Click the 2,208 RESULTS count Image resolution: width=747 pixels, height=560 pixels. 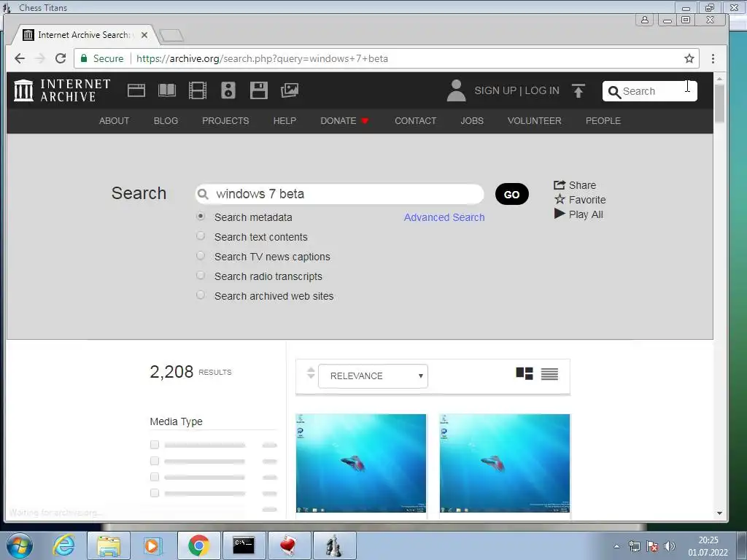coord(190,371)
